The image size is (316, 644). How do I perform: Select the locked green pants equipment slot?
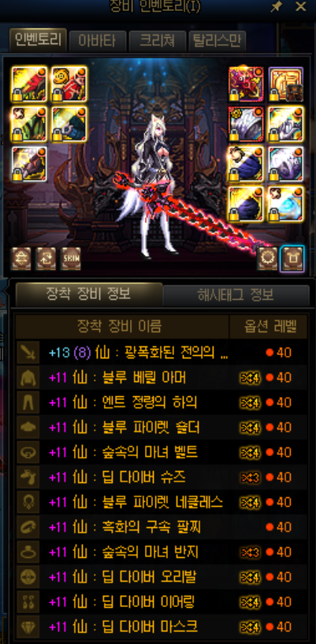(29, 124)
